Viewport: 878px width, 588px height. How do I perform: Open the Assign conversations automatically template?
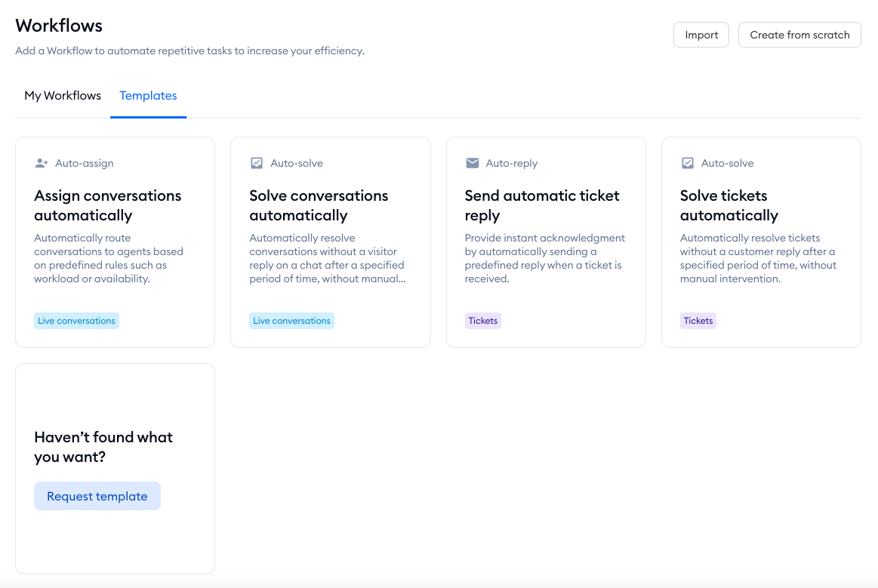[x=108, y=205]
